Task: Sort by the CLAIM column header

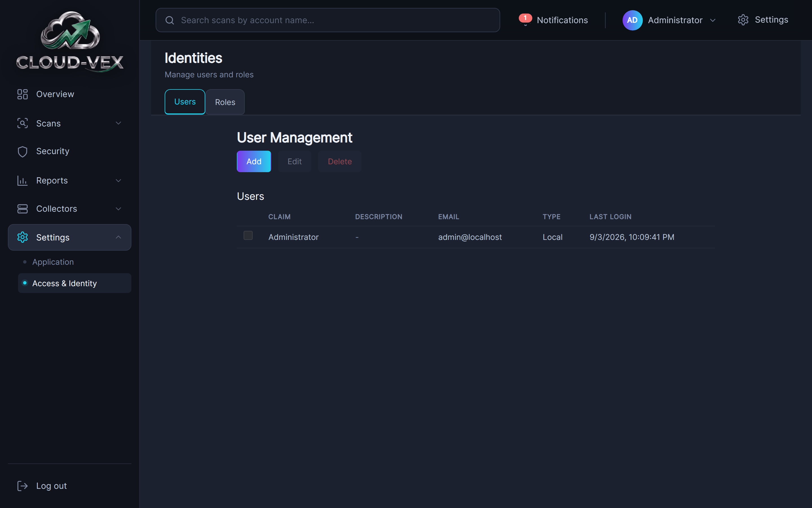Action: coord(279,217)
